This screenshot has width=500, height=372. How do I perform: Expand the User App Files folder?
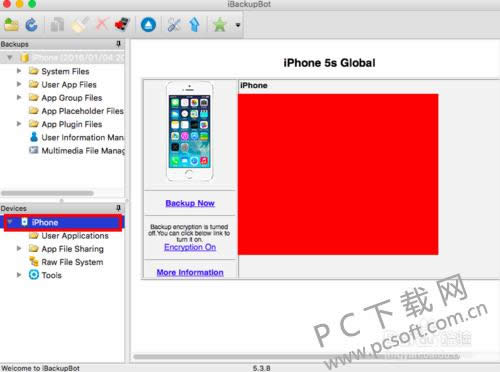point(19,84)
